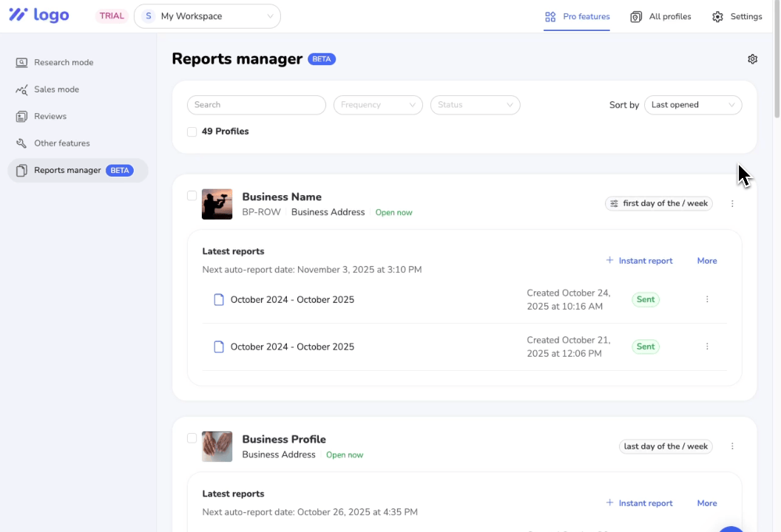The image size is (781, 532).
Task: Click More link in Business Name reports
Action: coord(707,261)
